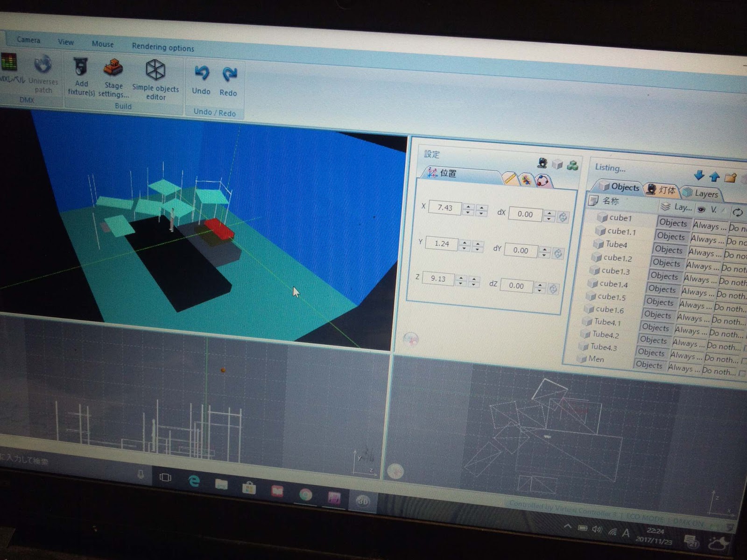Screen dimensions: 747x560
Task: Open the DMX level meter
Action: [x=10, y=68]
